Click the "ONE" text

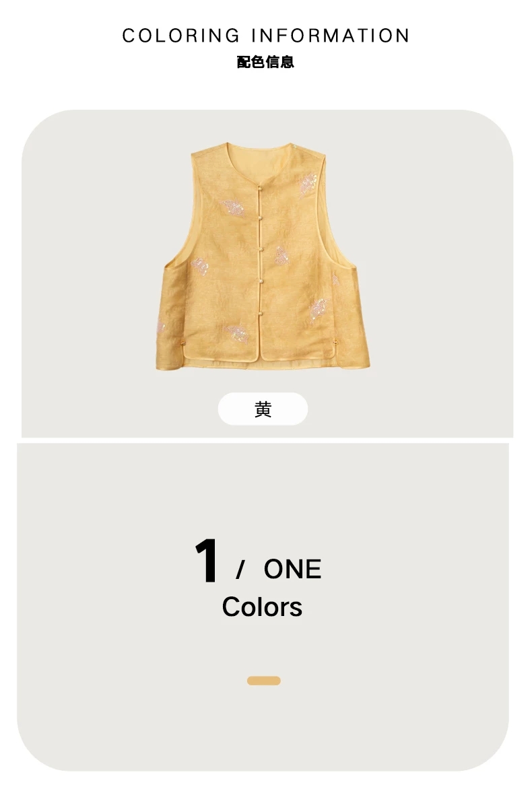pos(292,569)
